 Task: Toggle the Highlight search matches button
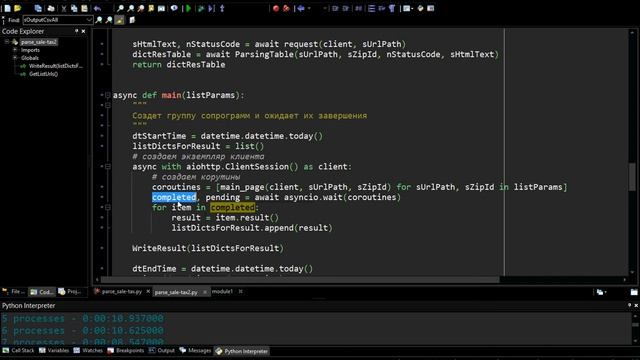tap(119, 20)
